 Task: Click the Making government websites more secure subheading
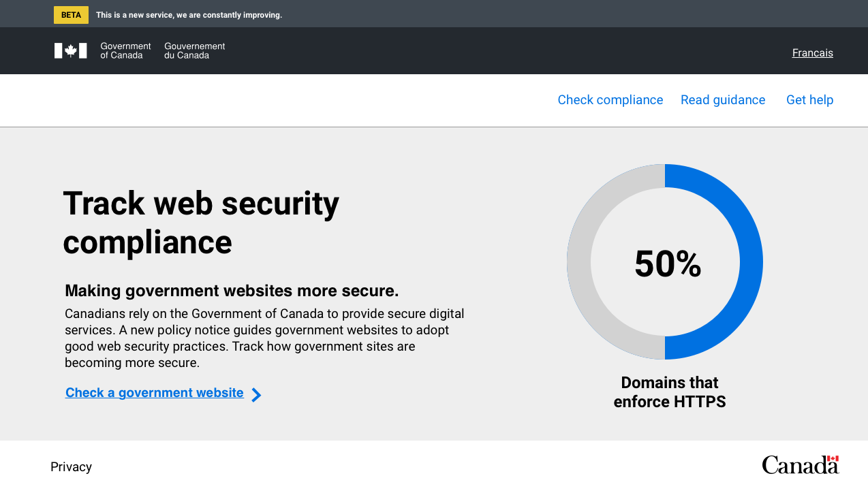(232, 291)
